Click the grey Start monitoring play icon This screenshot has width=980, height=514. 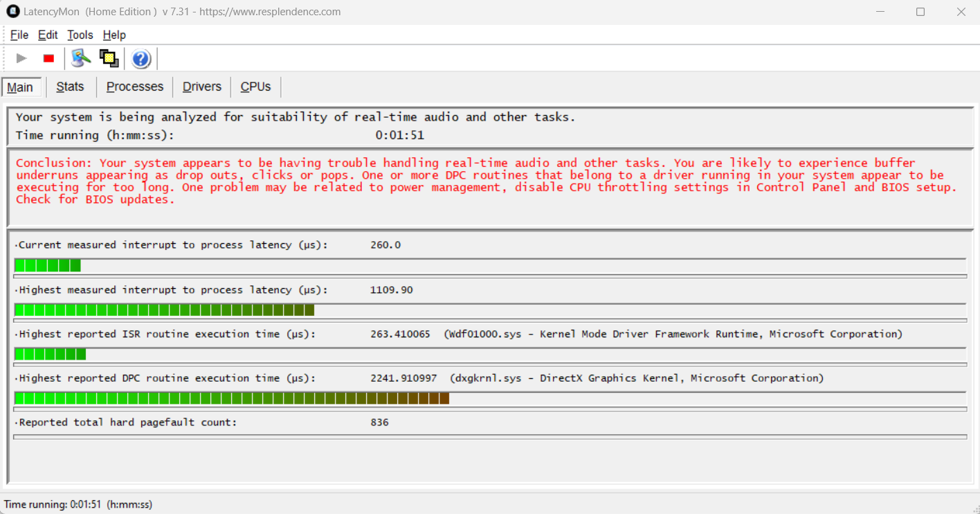pos(21,59)
